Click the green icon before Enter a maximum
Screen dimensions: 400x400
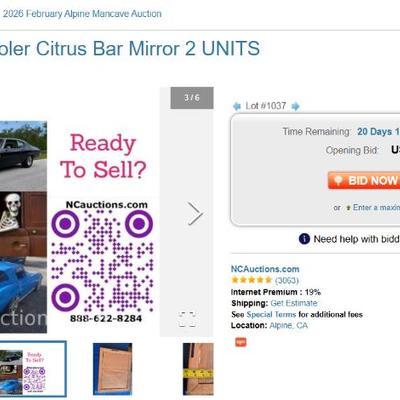point(348,208)
